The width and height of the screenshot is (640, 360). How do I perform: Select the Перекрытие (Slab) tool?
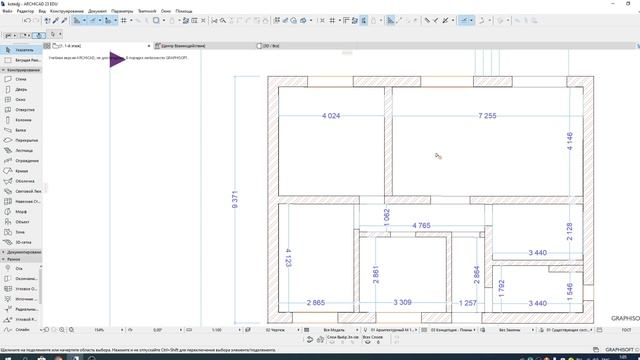click(x=21, y=140)
